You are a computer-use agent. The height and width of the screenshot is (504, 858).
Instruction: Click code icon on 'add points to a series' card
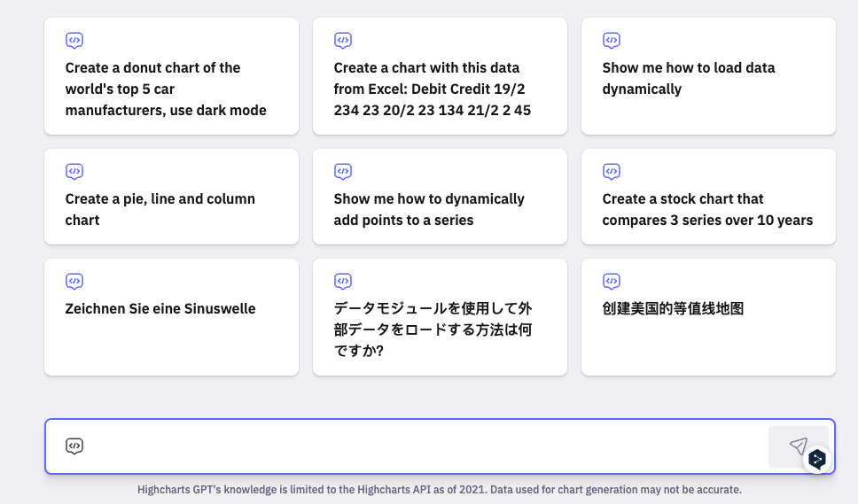tap(343, 171)
